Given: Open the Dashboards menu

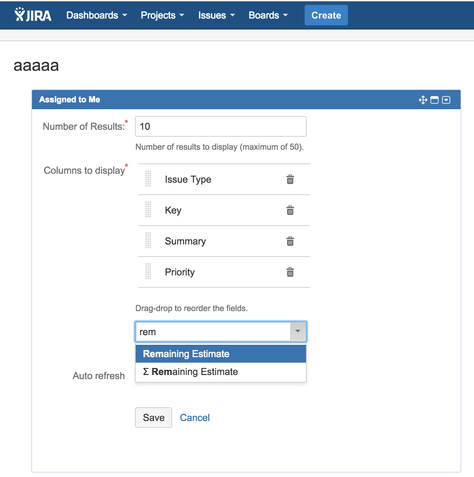Looking at the screenshot, I should click(96, 15).
